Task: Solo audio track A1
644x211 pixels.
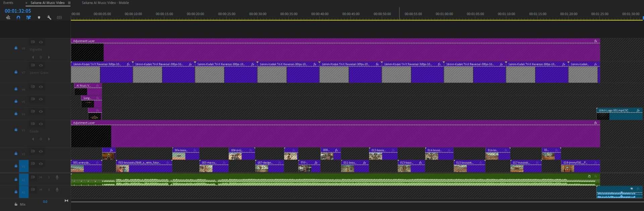Action: [49, 177]
